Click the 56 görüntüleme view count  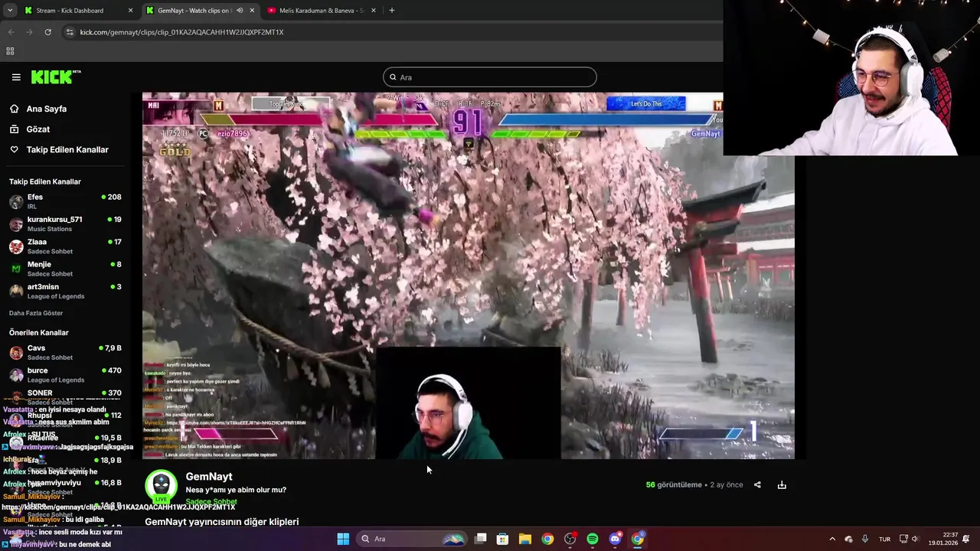pyautogui.click(x=674, y=484)
